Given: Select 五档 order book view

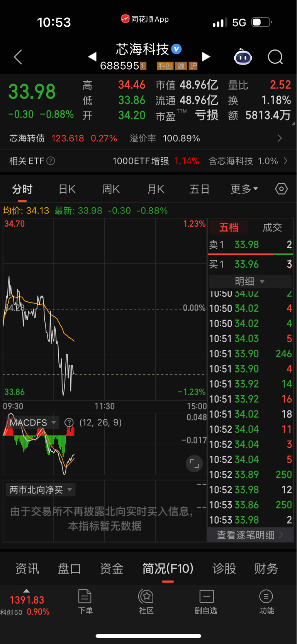Looking at the screenshot, I should [x=229, y=227].
